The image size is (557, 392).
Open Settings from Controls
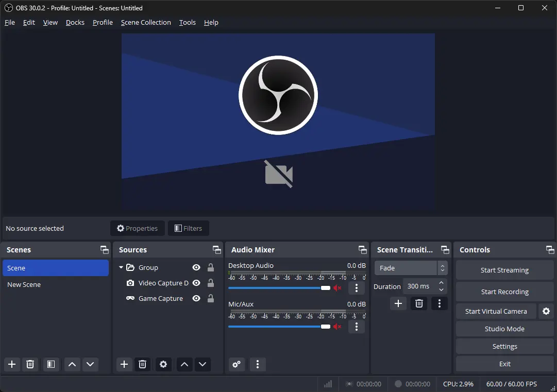(x=505, y=346)
